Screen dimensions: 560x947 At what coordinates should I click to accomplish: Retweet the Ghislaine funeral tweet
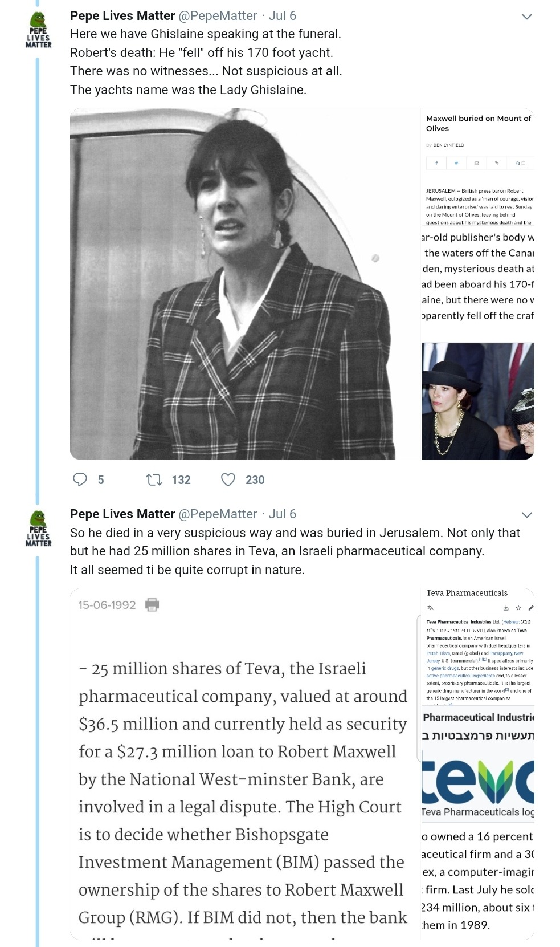pyautogui.click(x=154, y=479)
